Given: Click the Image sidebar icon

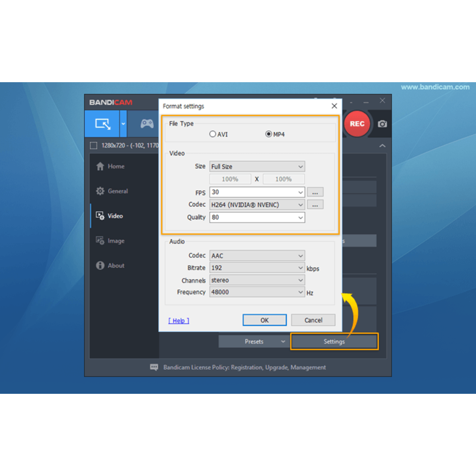Looking at the screenshot, I should coord(100,241).
